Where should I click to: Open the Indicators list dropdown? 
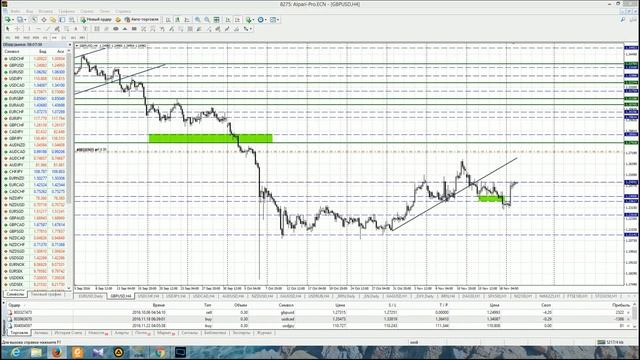pos(249,20)
